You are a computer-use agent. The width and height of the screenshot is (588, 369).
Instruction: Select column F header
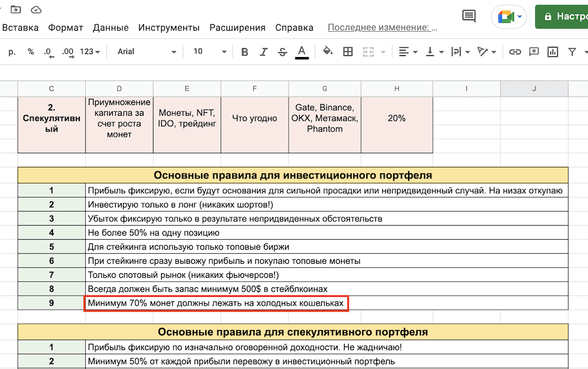255,89
